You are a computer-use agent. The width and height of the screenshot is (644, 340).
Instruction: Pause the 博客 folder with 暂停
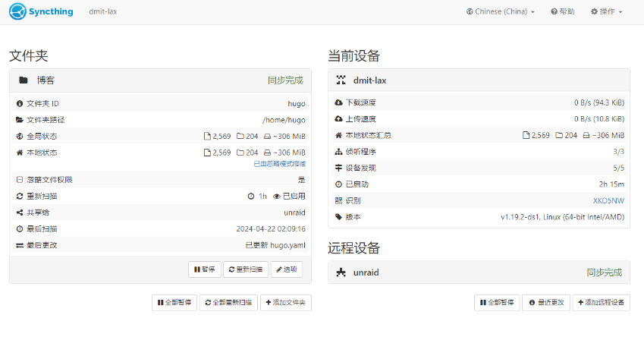204,269
